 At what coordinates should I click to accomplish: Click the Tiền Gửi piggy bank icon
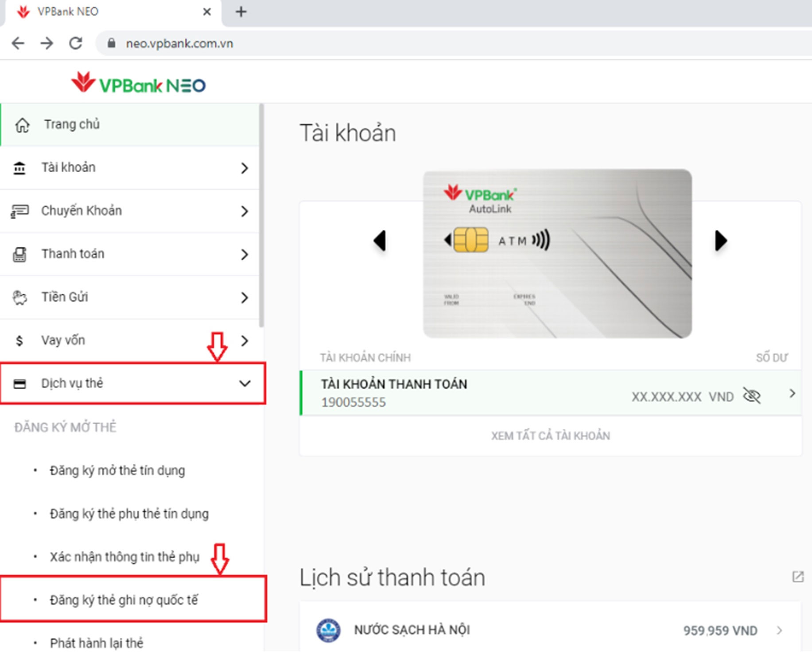tap(19, 297)
